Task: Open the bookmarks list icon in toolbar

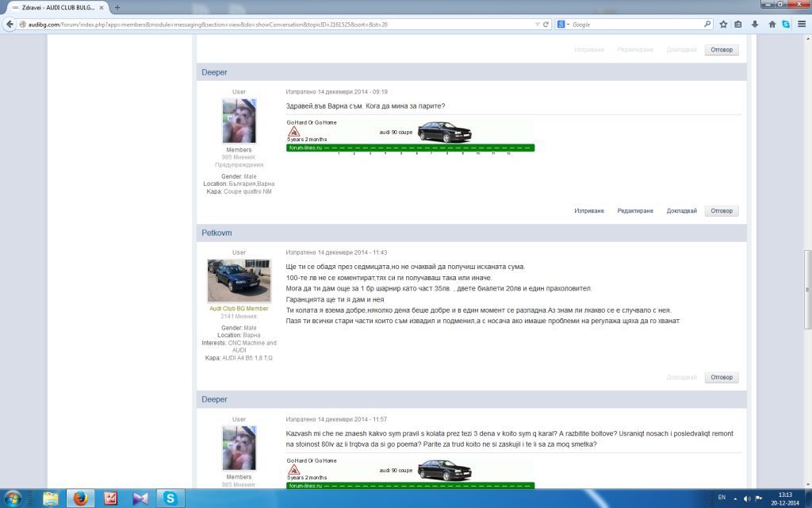Action: [738, 25]
